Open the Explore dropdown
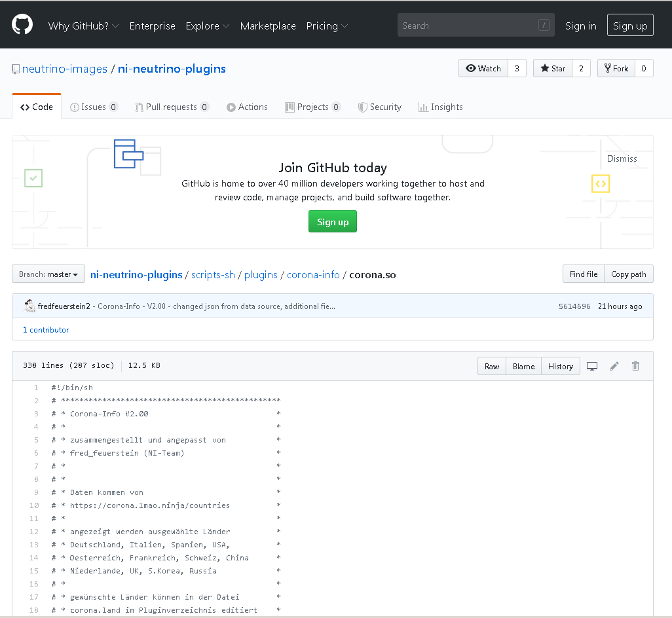This screenshot has width=672, height=618. click(x=207, y=26)
